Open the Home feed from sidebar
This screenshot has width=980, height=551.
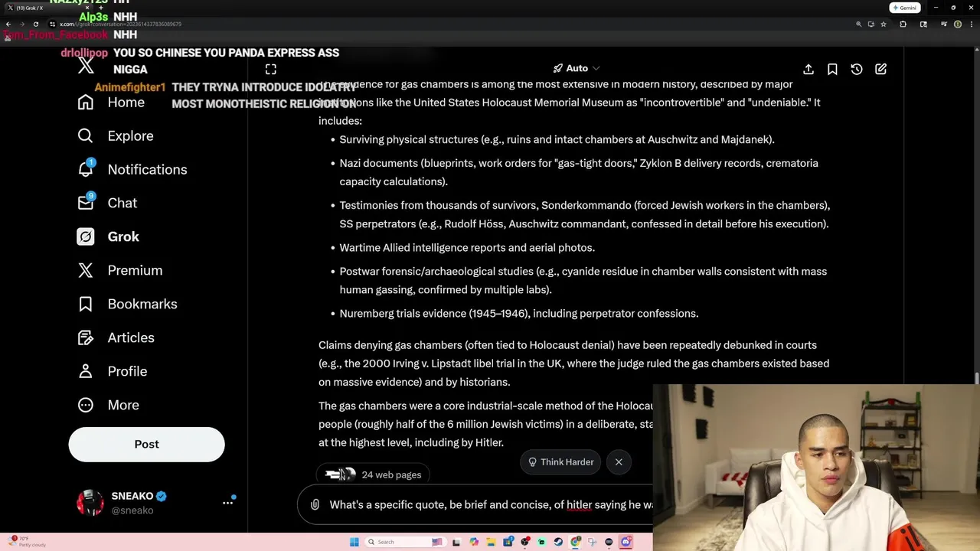[x=110, y=102]
